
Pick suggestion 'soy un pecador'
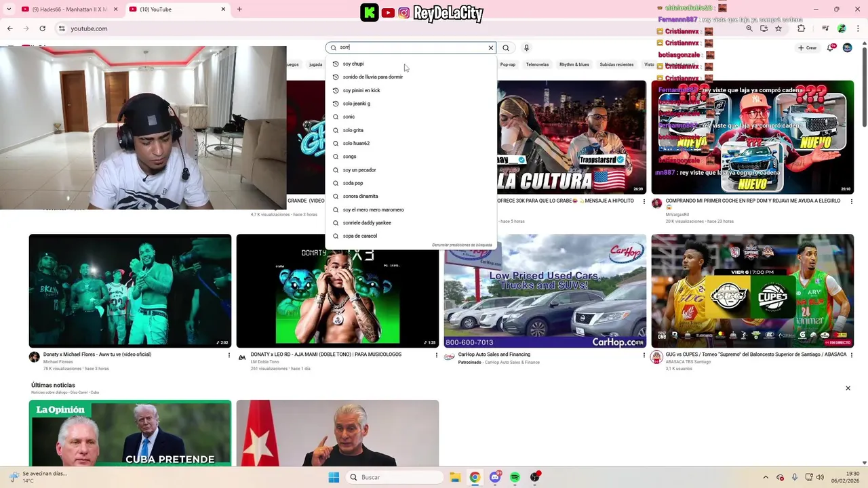(411, 170)
